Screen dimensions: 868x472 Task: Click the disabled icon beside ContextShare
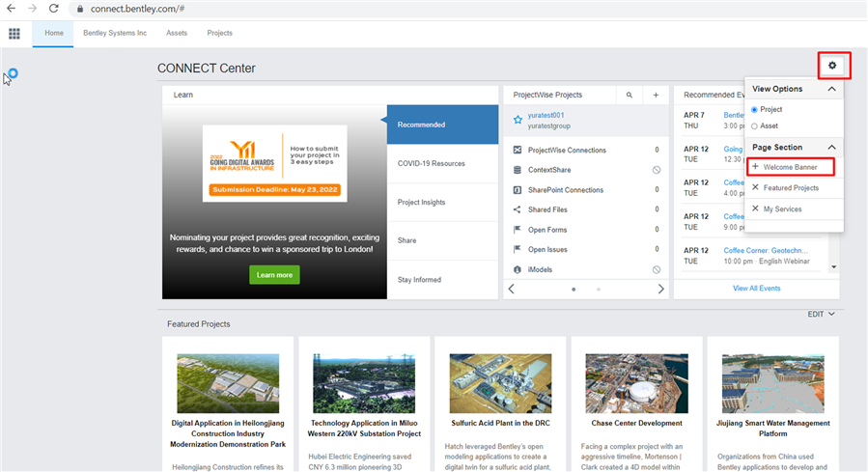657,170
